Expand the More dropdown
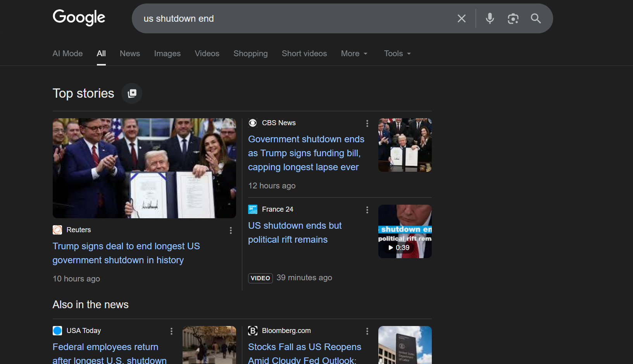Viewport: 633px width, 364px height. coord(354,53)
